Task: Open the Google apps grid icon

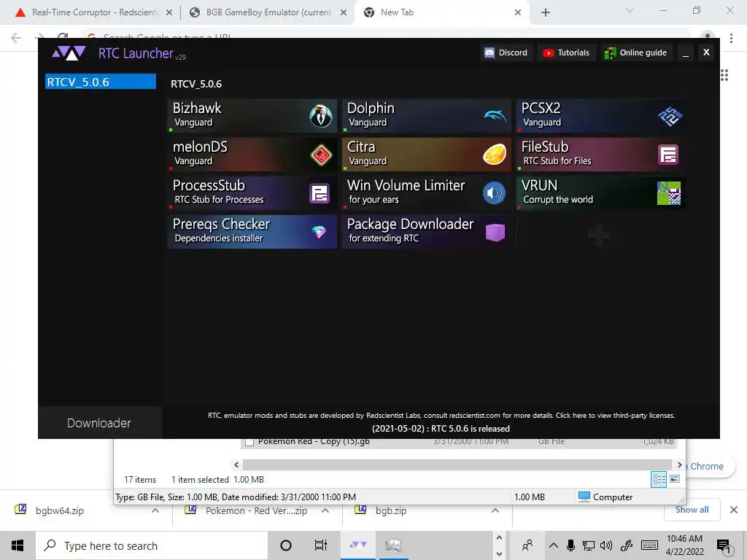Action: point(724,75)
